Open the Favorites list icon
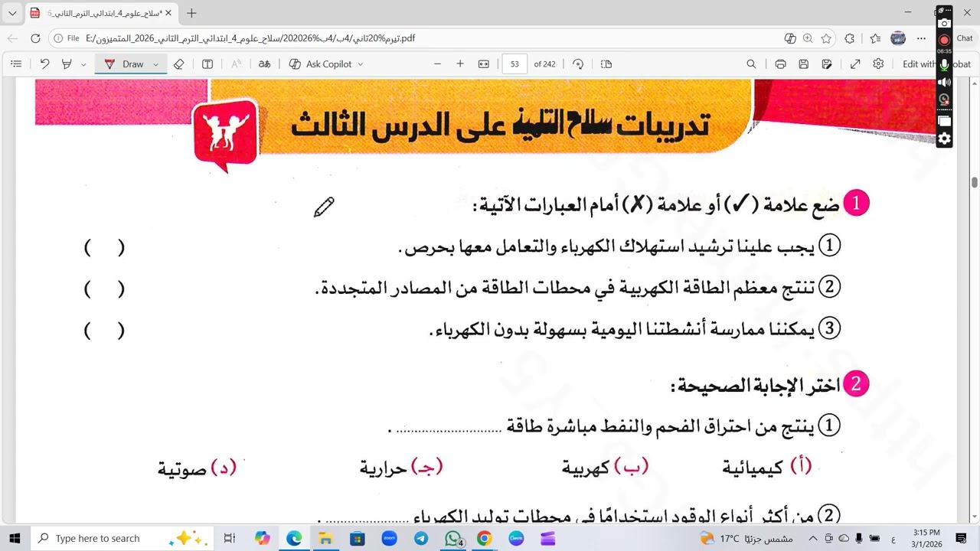980x551 pixels. pyautogui.click(x=875, y=38)
